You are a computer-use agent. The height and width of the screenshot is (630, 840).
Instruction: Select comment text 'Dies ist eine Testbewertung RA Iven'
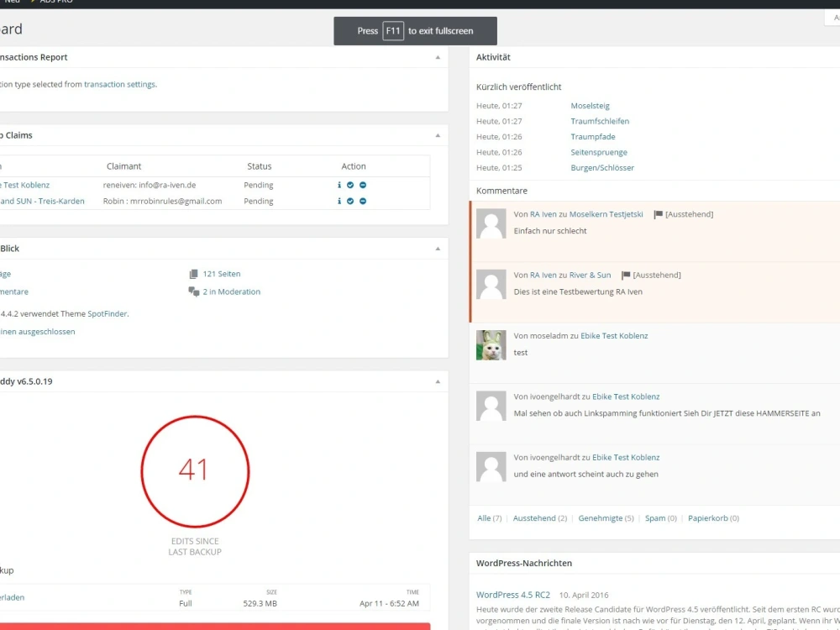[578, 291]
